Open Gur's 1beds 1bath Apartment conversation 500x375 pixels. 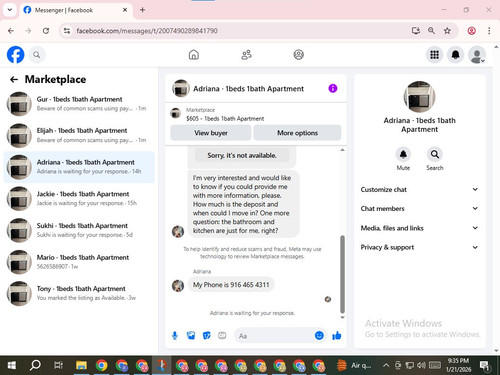click(79, 104)
